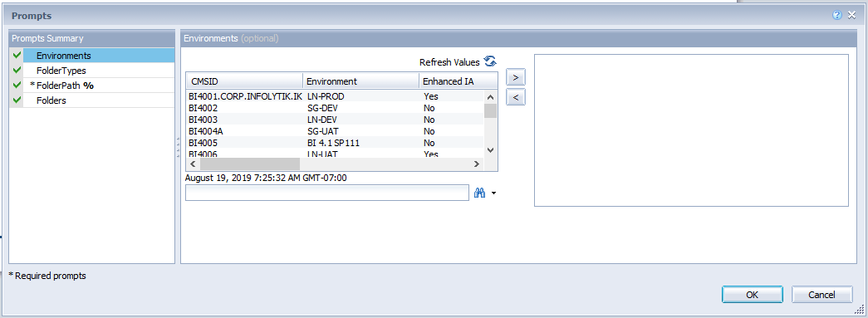Click the vertical scrollbar up arrow

click(490, 96)
